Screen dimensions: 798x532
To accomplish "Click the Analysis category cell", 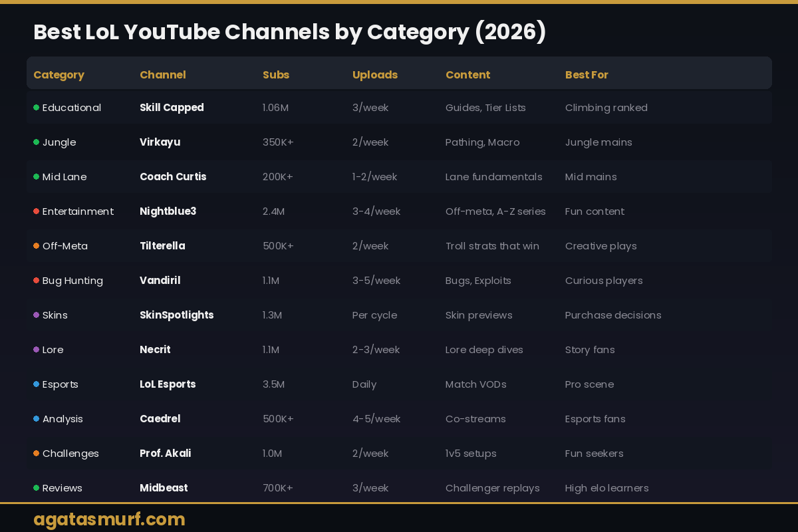I will [x=59, y=419].
